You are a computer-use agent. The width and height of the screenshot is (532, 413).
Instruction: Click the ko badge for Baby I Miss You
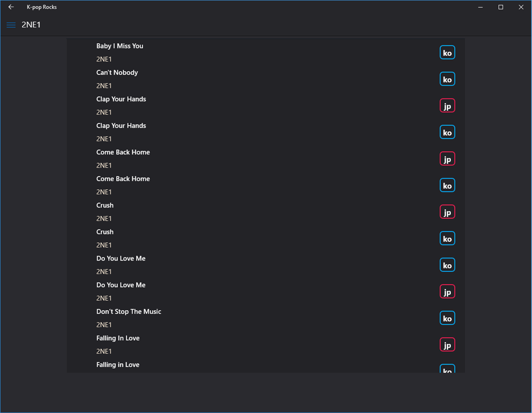click(447, 53)
